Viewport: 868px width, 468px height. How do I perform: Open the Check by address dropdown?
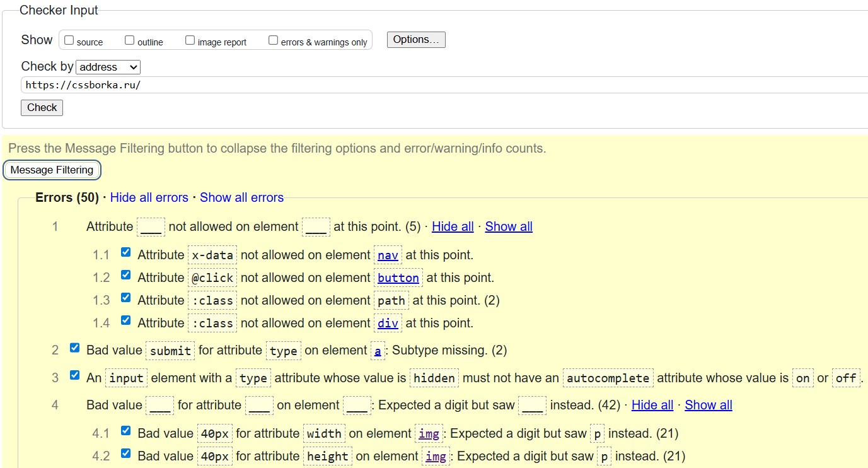[x=108, y=67]
